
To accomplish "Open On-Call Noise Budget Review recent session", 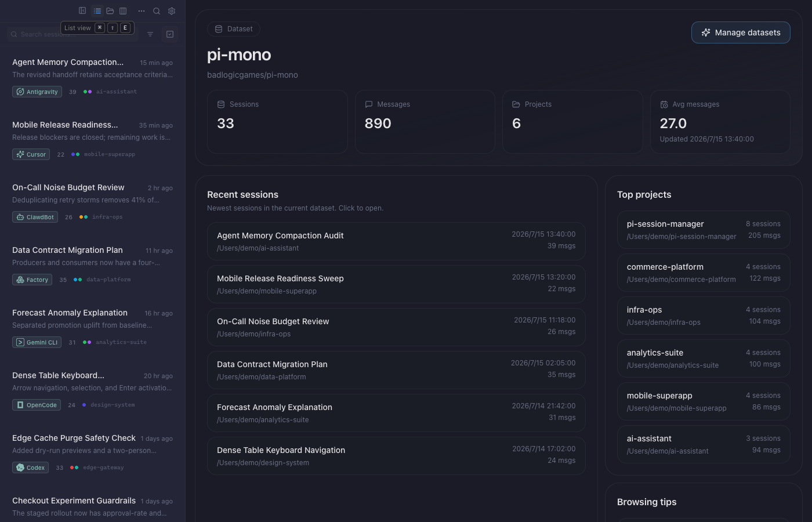I will coord(396,327).
